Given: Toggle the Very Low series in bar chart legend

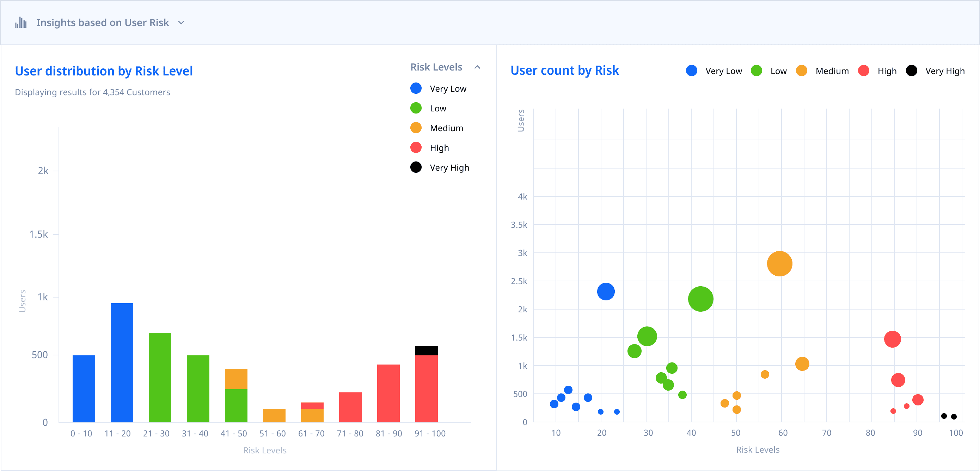Looking at the screenshot, I should [448, 88].
